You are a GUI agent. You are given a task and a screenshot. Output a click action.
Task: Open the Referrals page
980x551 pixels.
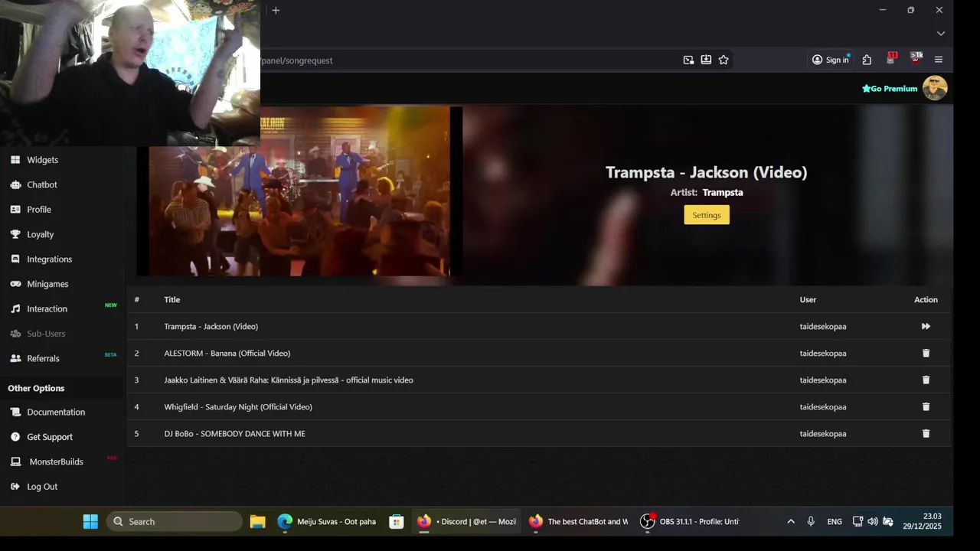point(43,358)
